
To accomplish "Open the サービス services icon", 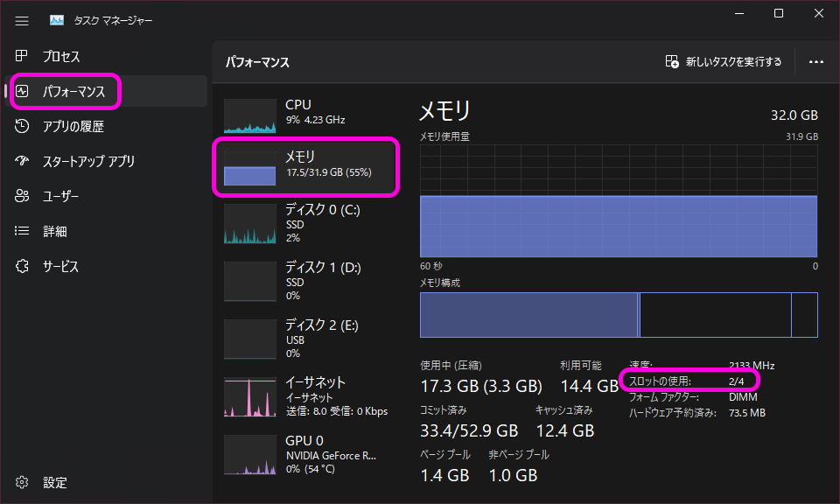I will 23,266.
